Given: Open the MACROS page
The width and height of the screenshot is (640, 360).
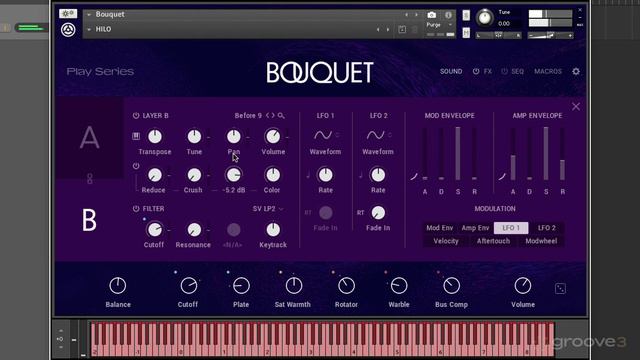Looking at the screenshot, I should [548, 71].
